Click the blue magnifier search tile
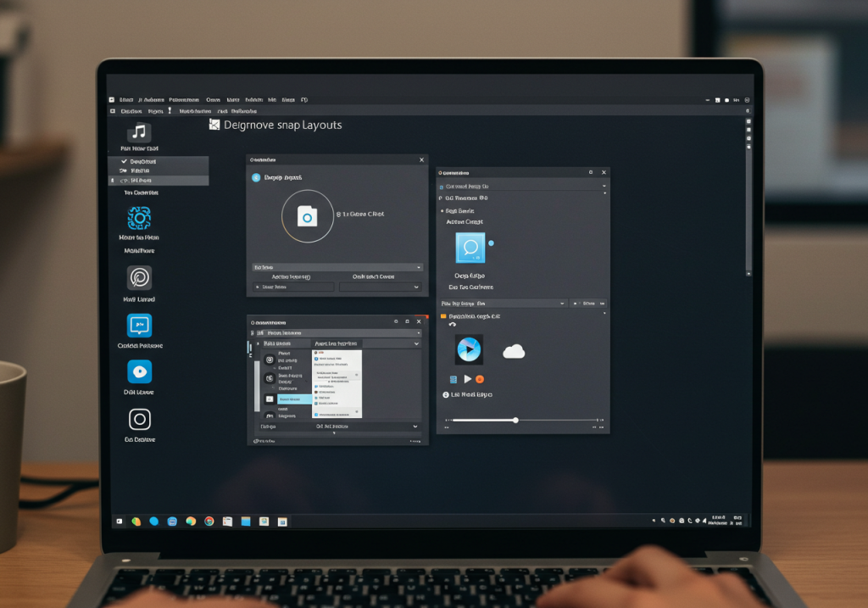Screen dimensions: 868x608 click(x=470, y=248)
